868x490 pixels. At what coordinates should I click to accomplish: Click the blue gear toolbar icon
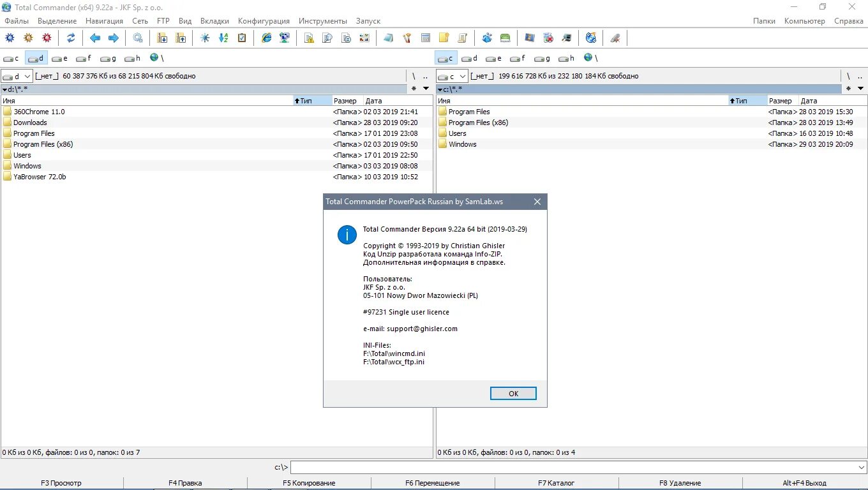click(x=10, y=38)
